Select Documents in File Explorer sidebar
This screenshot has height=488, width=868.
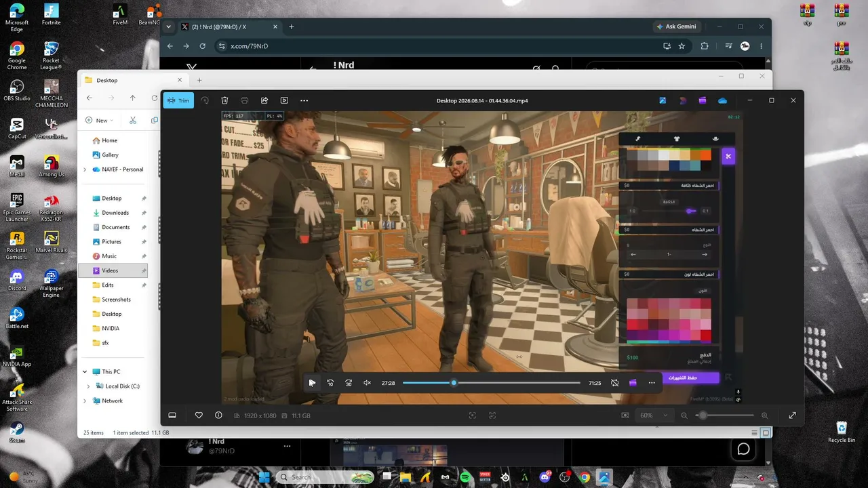[115, 227]
